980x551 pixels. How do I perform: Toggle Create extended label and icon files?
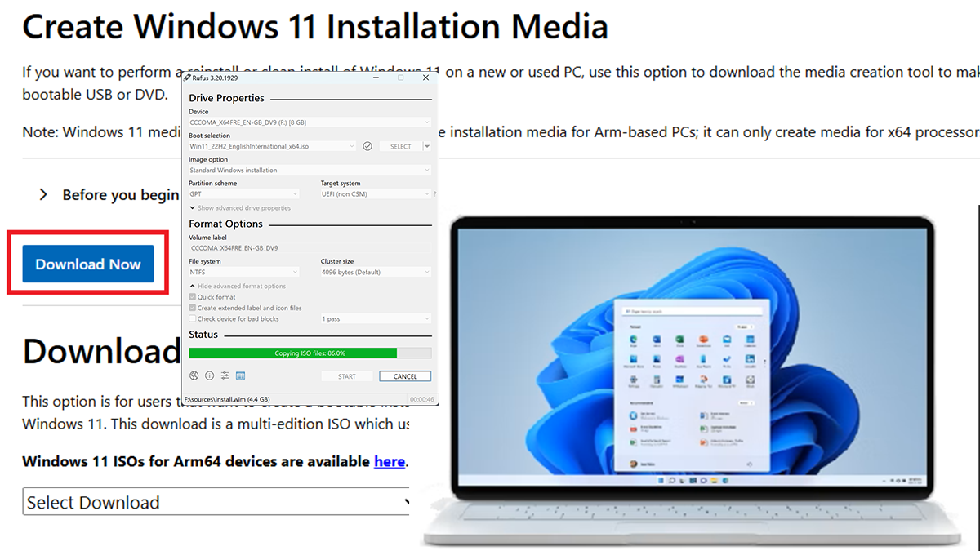click(x=192, y=308)
